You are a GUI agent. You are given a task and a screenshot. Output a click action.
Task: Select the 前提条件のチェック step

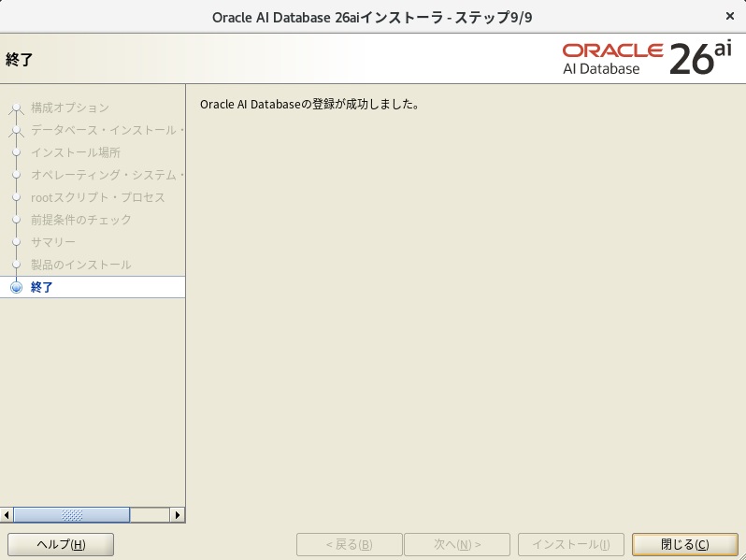pos(81,220)
